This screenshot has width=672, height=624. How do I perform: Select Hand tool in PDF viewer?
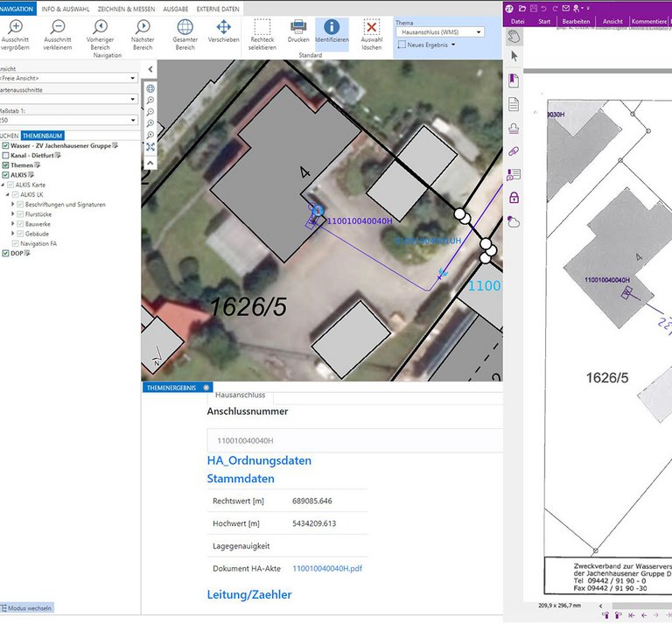pos(514,36)
